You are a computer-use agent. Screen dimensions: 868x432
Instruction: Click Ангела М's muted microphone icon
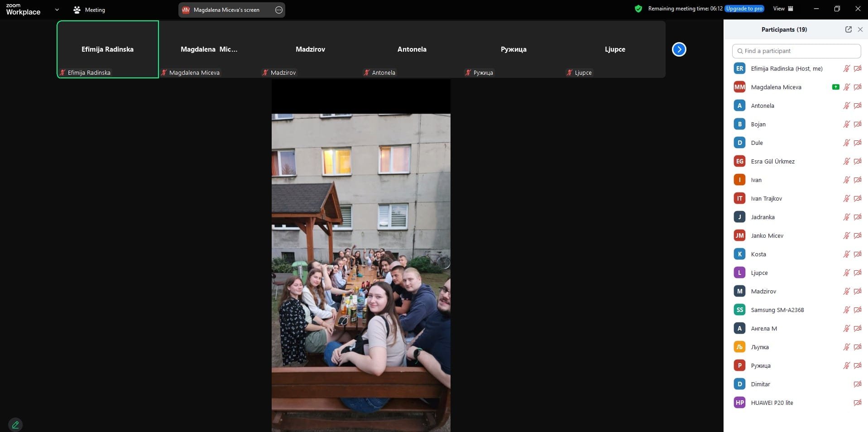pos(846,329)
